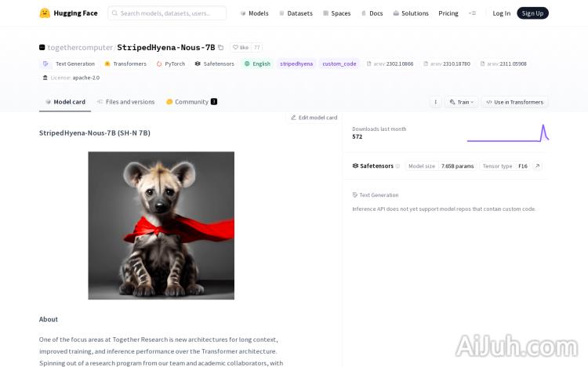Click the PyTorch tag

pos(171,64)
